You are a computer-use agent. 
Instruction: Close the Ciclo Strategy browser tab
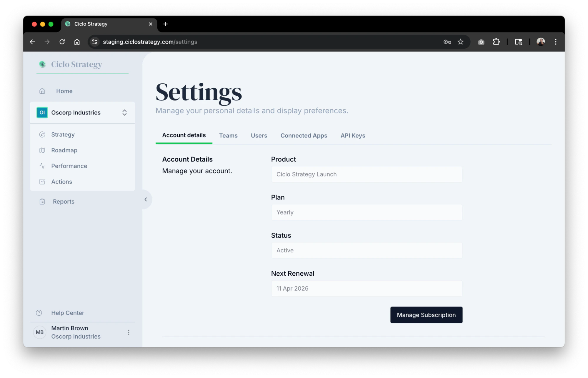(151, 24)
